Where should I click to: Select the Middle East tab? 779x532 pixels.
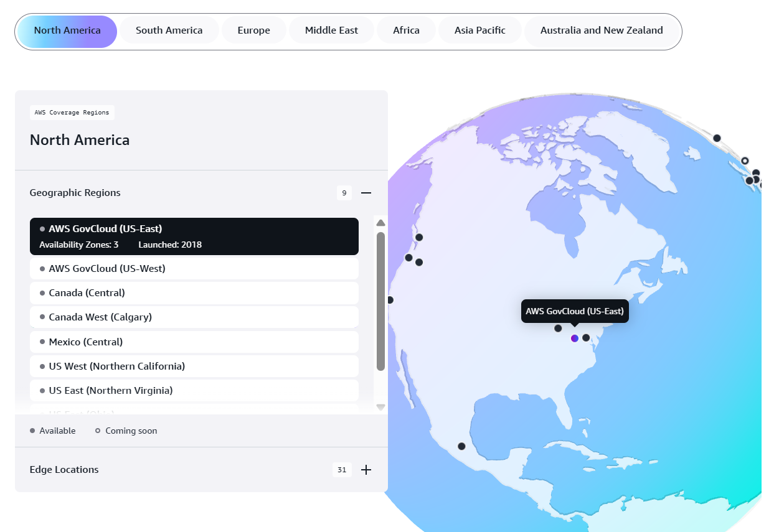click(331, 30)
